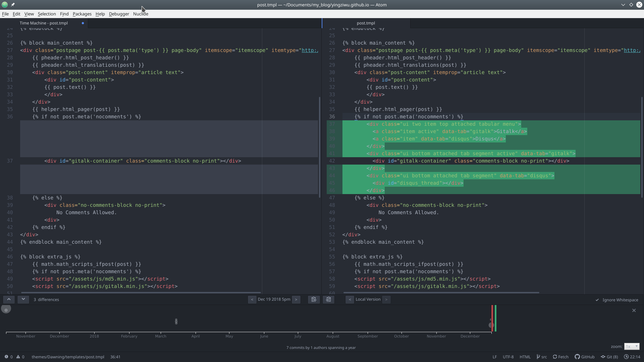Click the LF line ending button
The image size is (644, 362).
coord(494,357)
